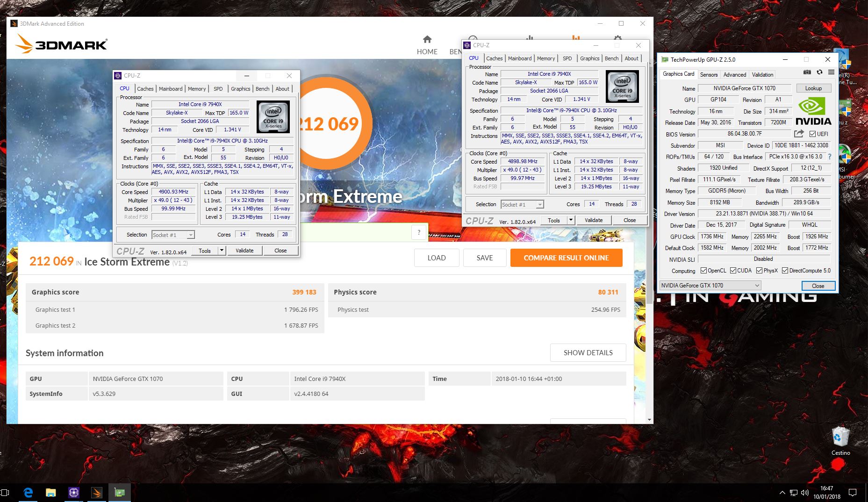Open the Graphics tab in the right CPU-Z

click(x=589, y=58)
